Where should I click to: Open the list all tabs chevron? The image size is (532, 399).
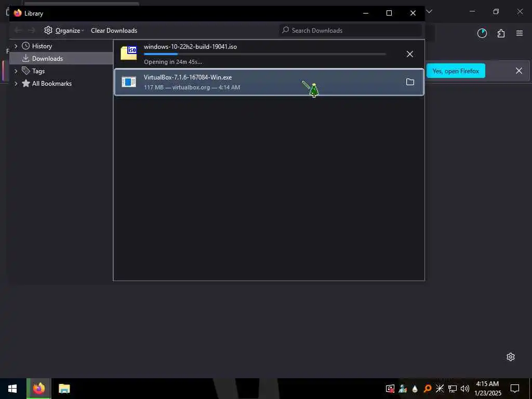click(429, 11)
